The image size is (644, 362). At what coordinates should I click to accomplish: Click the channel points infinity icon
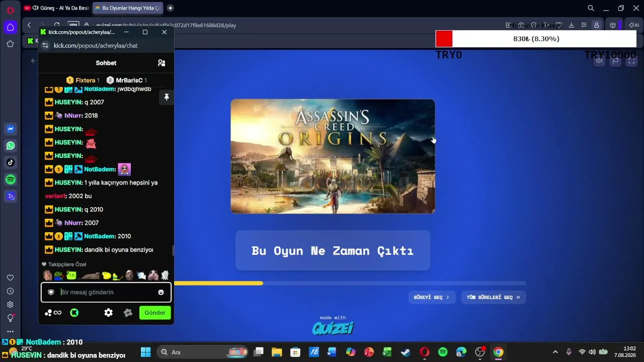(53, 313)
